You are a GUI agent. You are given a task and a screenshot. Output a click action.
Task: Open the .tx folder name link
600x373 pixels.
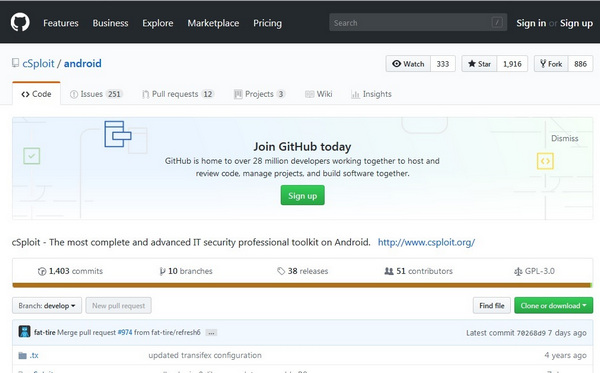click(34, 355)
